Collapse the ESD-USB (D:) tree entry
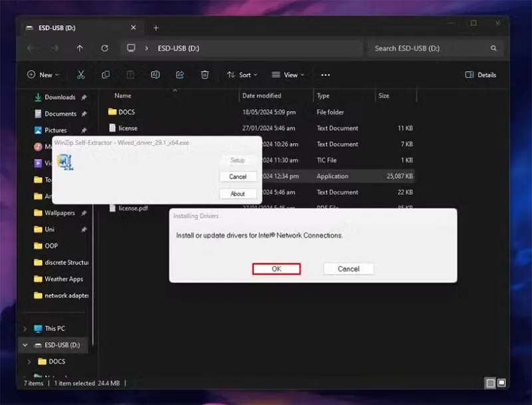This screenshot has height=405, width=532. click(25, 345)
